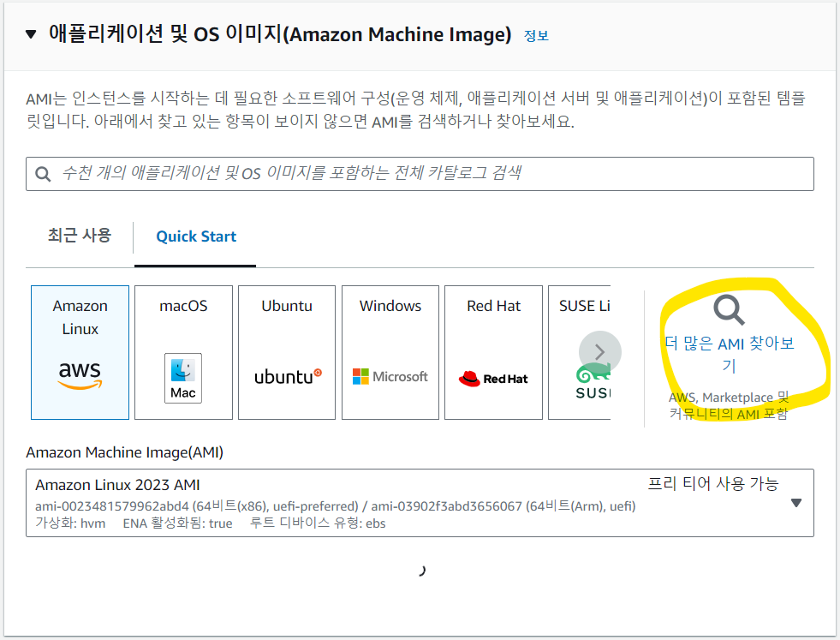Click the Red Hat logo

click(x=493, y=379)
